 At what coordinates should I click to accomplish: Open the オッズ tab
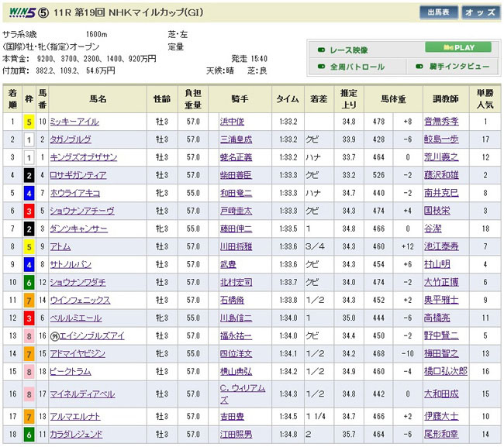tap(481, 12)
